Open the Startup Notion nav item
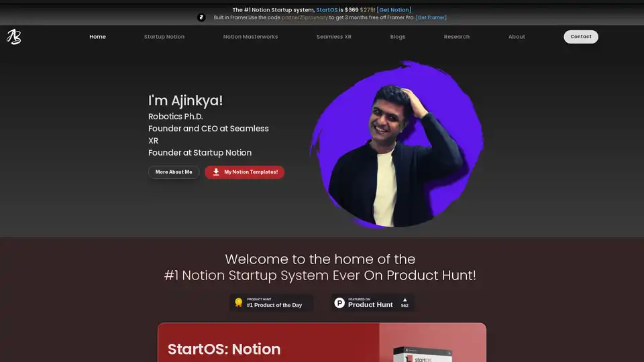644x362 pixels. (164, 36)
